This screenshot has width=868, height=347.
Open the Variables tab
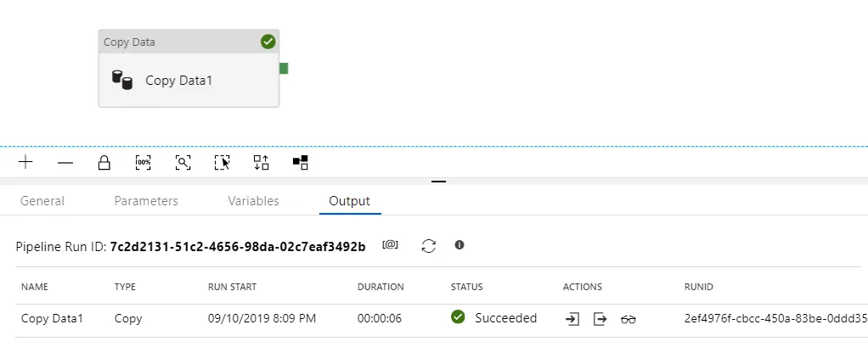tap(253, 201)
